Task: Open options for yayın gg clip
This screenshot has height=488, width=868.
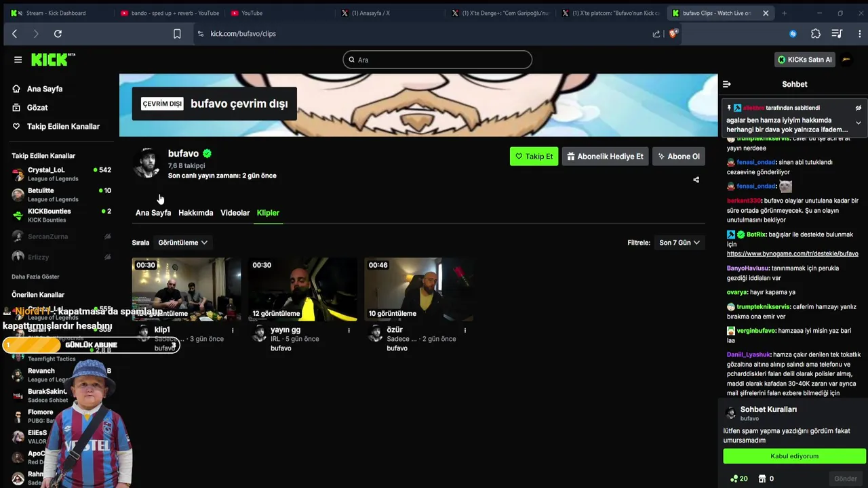Action: click(x=349, y=331)
